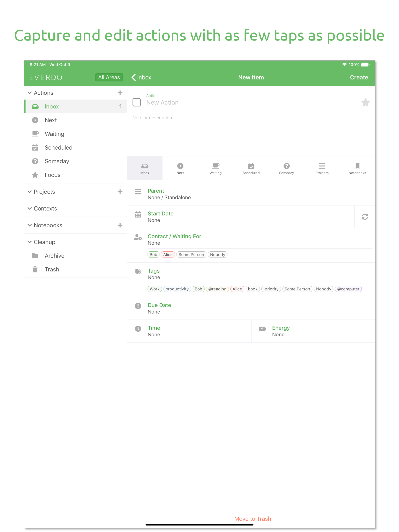This screenshot has width=399, height=532.
Task: Open the Due Date picker
Action: 251,308
